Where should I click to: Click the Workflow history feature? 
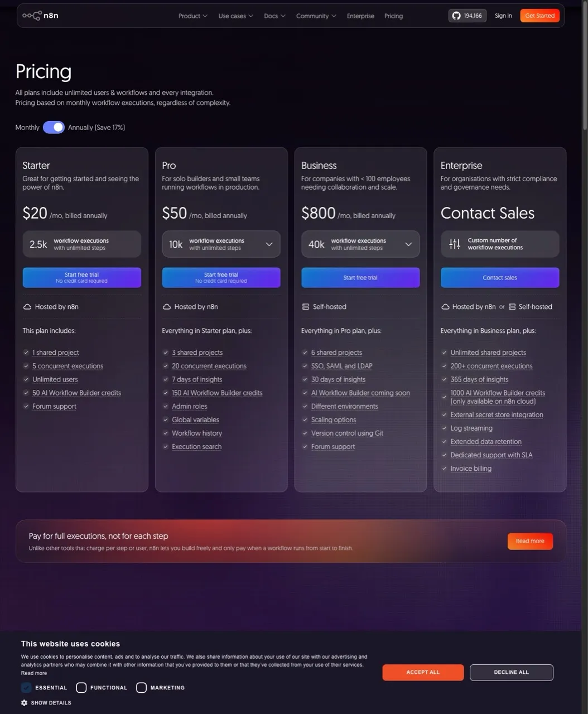[x=197, y=433]
